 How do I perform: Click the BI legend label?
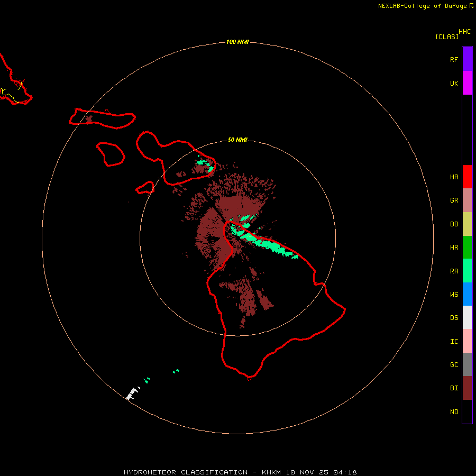point(454,388)
